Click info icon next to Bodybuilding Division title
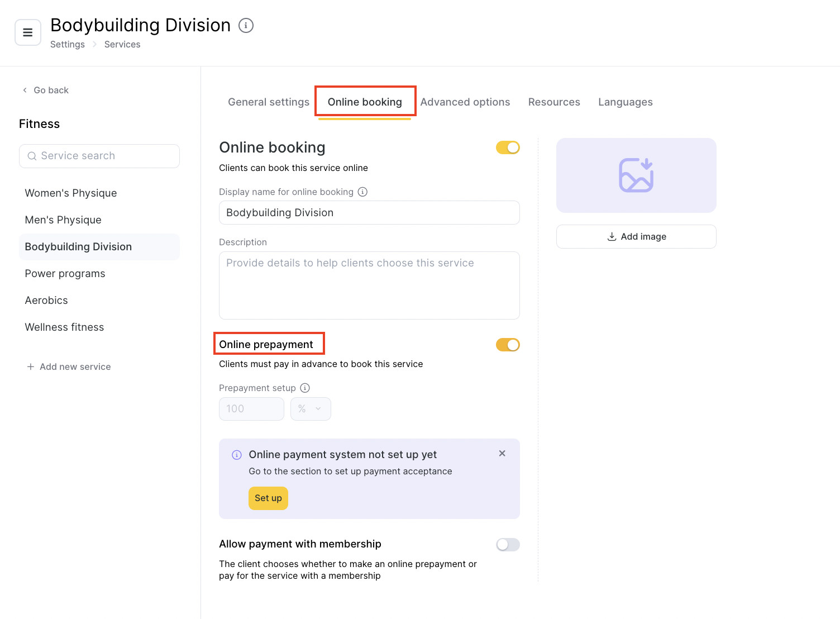Image resolution: width=840 pixels, height=619 pixels. tap(246, 26)
